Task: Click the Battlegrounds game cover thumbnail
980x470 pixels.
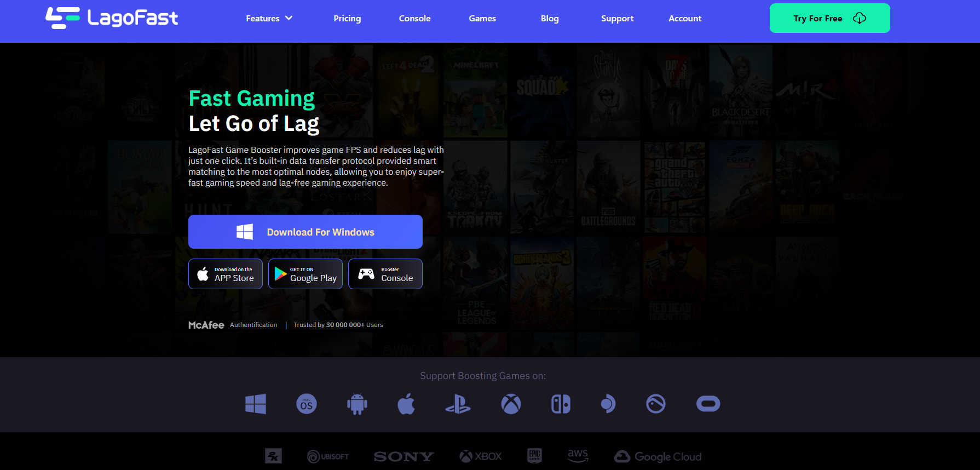Action: point(608,187)
